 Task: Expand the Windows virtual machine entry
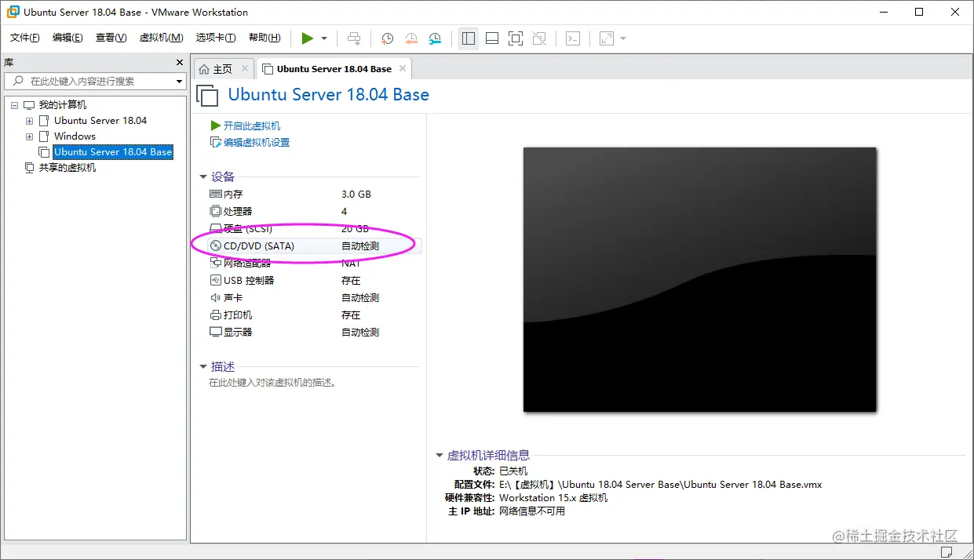29,136
